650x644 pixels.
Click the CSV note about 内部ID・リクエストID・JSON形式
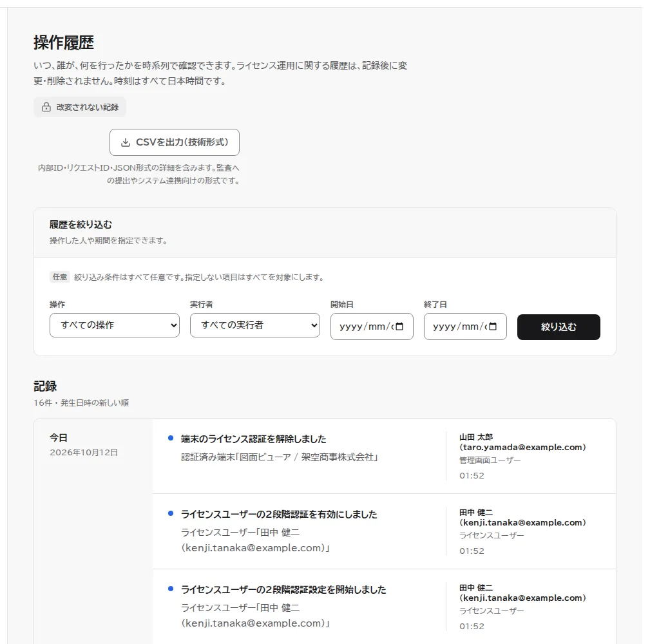click(139, 175)
